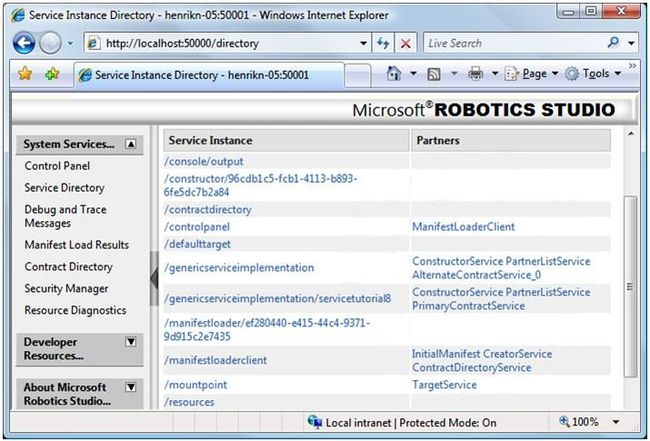Click the page scrollbar up arrow
This screenshot has width=650, height=441.
[x=631, y=133]
